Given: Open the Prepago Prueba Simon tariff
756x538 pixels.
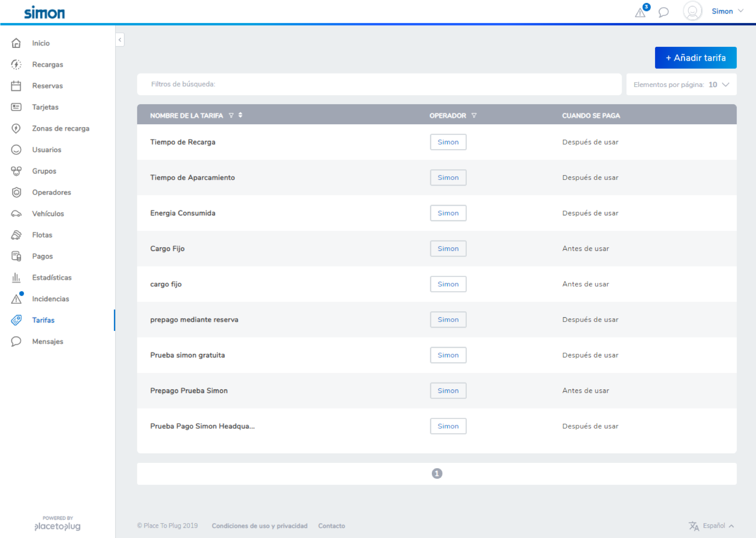Looking at the screenshot, I should pyautogui.click(x=189, y=391).
